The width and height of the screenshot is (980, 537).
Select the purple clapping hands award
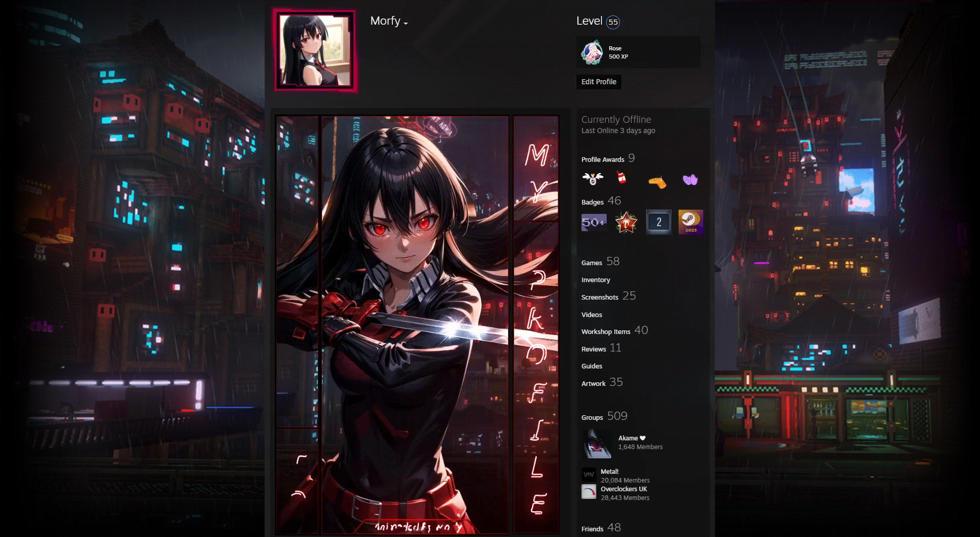pos(690,179)
